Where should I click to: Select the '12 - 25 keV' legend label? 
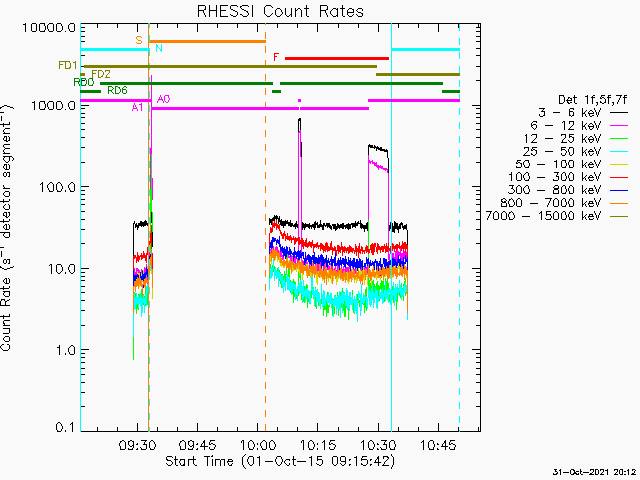(562, 139)
